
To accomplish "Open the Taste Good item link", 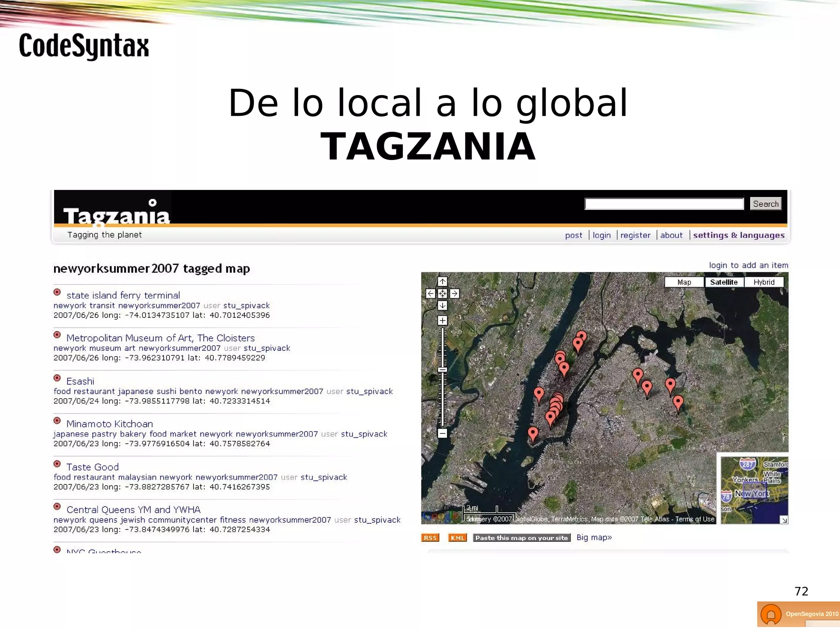I will pos(92,467).
